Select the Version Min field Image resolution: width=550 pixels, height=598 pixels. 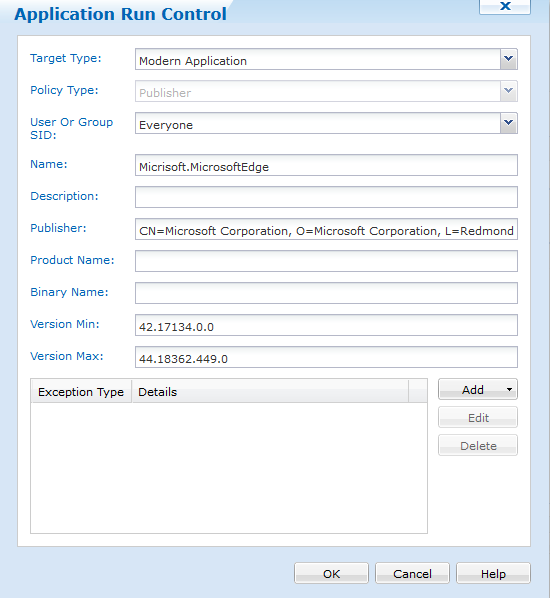coord(326,325)
